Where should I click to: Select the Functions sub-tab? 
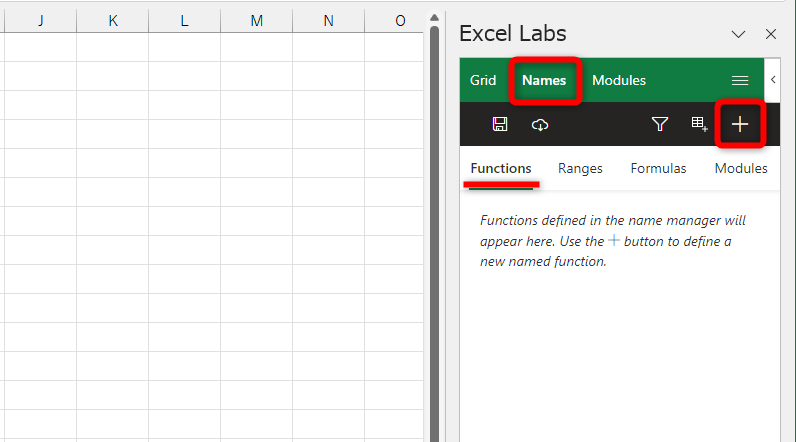coord(501,168)
